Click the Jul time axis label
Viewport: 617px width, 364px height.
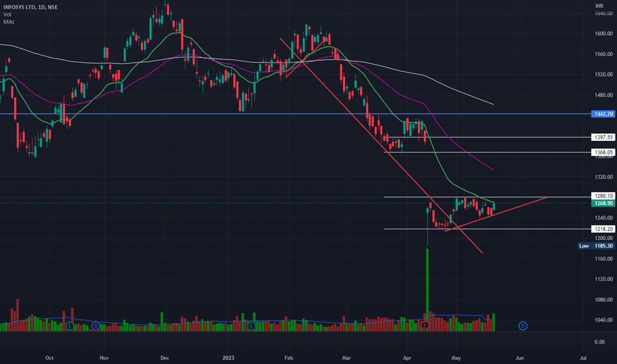click(583, 358)
